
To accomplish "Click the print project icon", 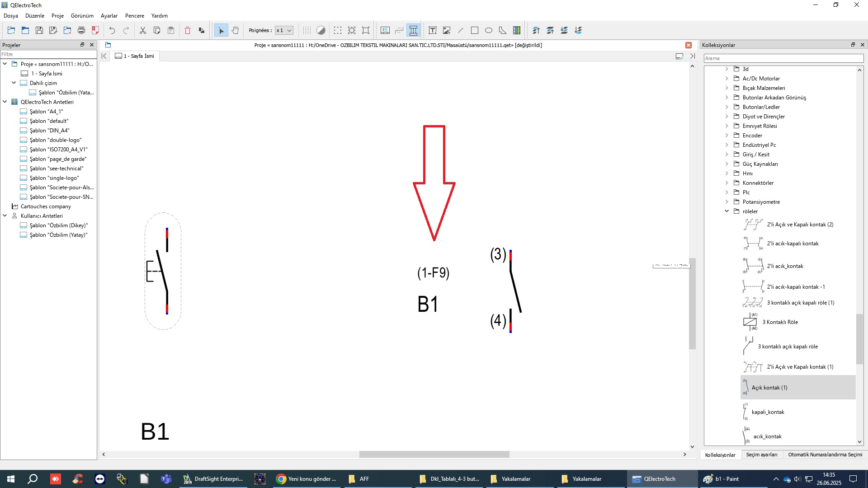I will tap(81, 30).
